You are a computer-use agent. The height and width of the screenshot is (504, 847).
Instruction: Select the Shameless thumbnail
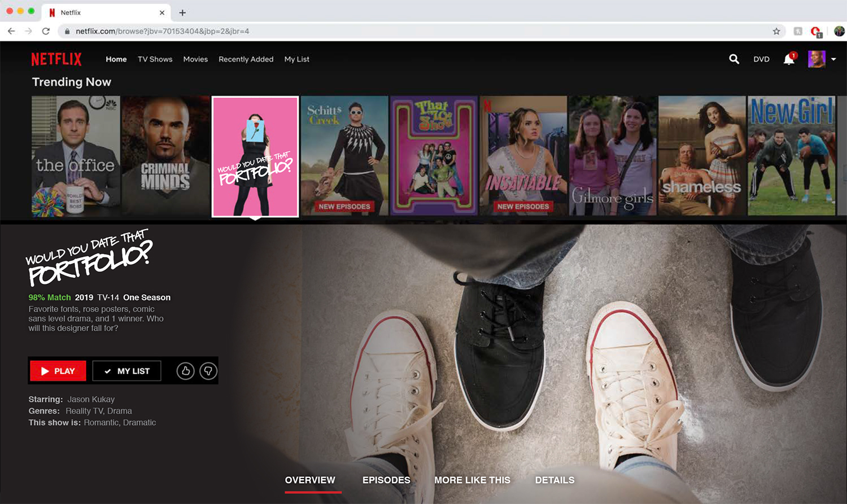click(702, 156)
